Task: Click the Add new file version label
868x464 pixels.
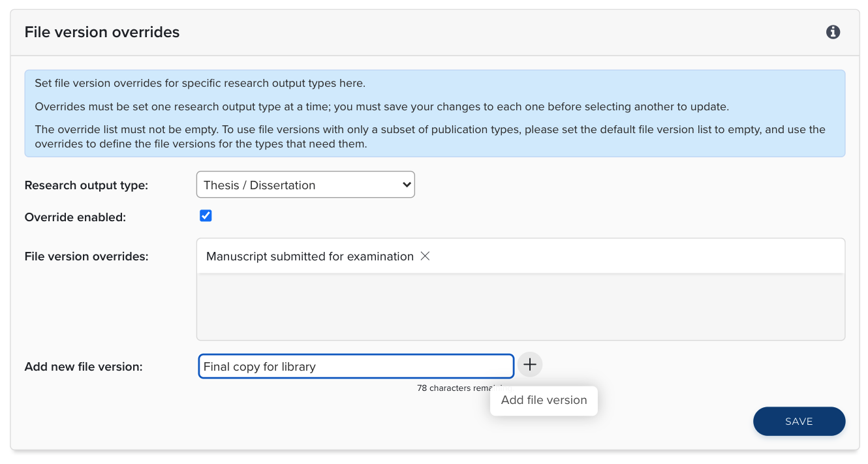Action: click(84, 367)
